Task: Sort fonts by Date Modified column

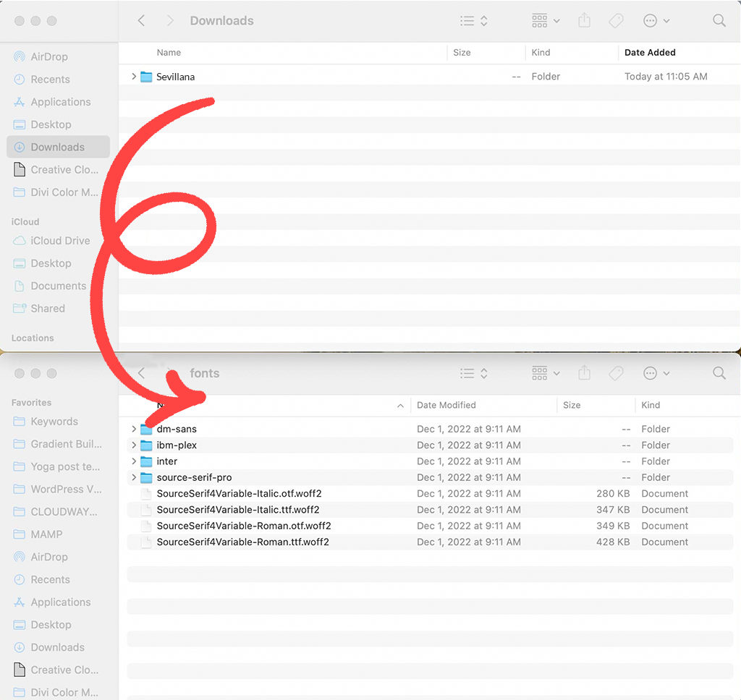Action: pyautogui.click(x=446, y=405)
